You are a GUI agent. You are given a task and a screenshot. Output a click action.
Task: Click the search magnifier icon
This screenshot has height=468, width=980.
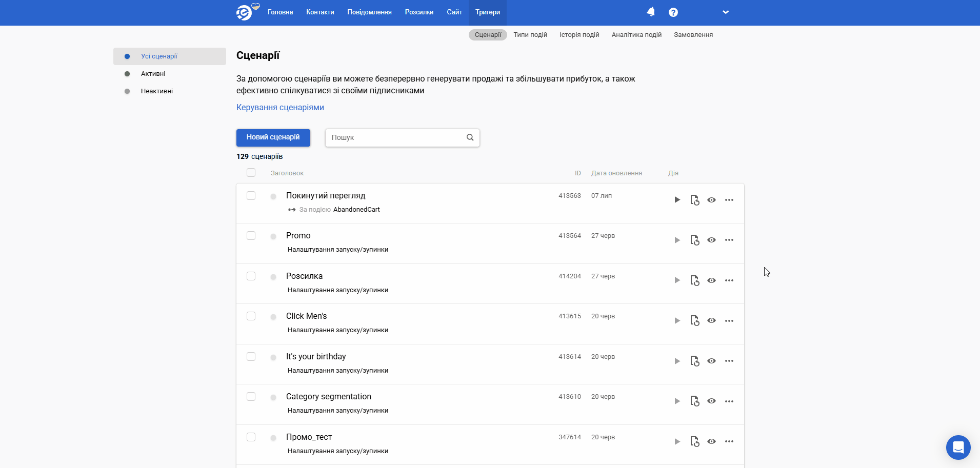click(x=470, y=137)
